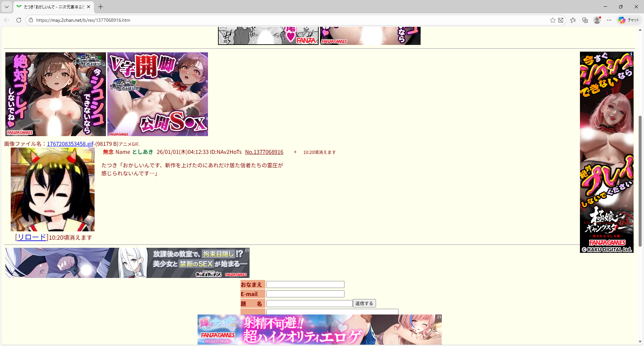
Task: Click the No.1377068916 post number link
Action: (x=264, y=152)
